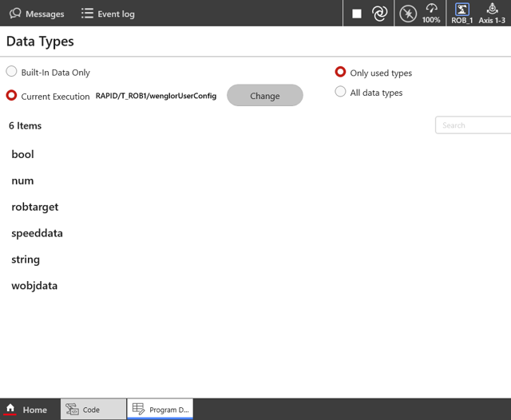Open the wobjdata data type

click(x=34, y=286)
